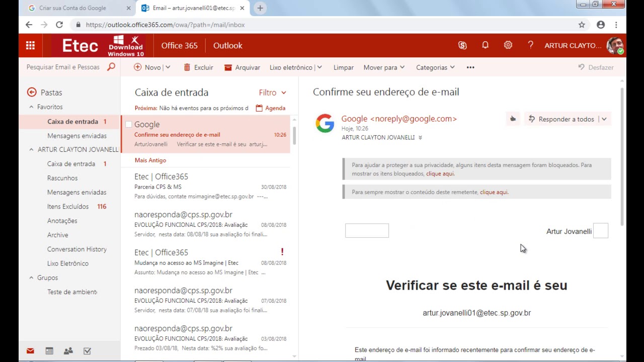Viewport: 644px width, 362px height.
Task: Select the Google message checkbox
Action: tap(128, 124)
